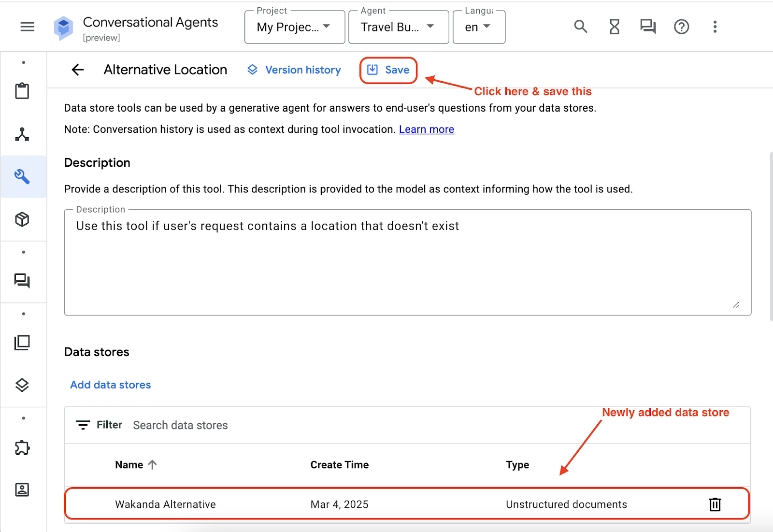The width and height of the screenshot is (773, 532).
Task: Open the Language dropdown
Action: click(478, 28)
